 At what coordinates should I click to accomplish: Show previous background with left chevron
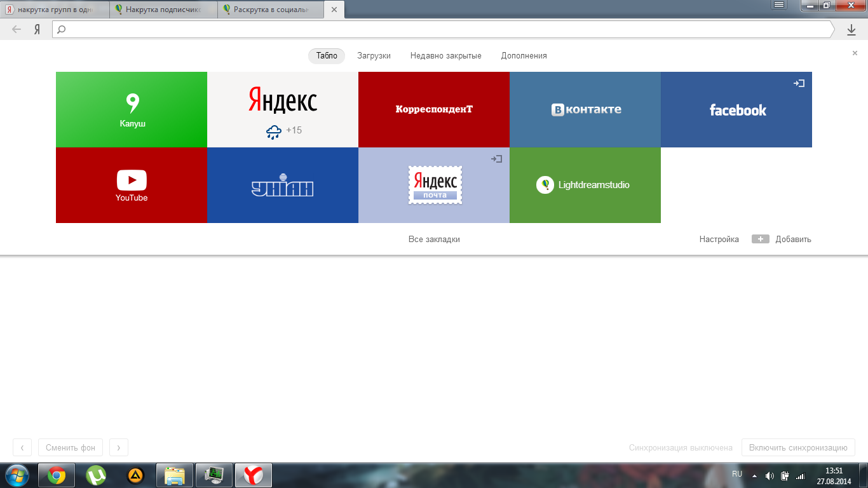click(22, 447)
